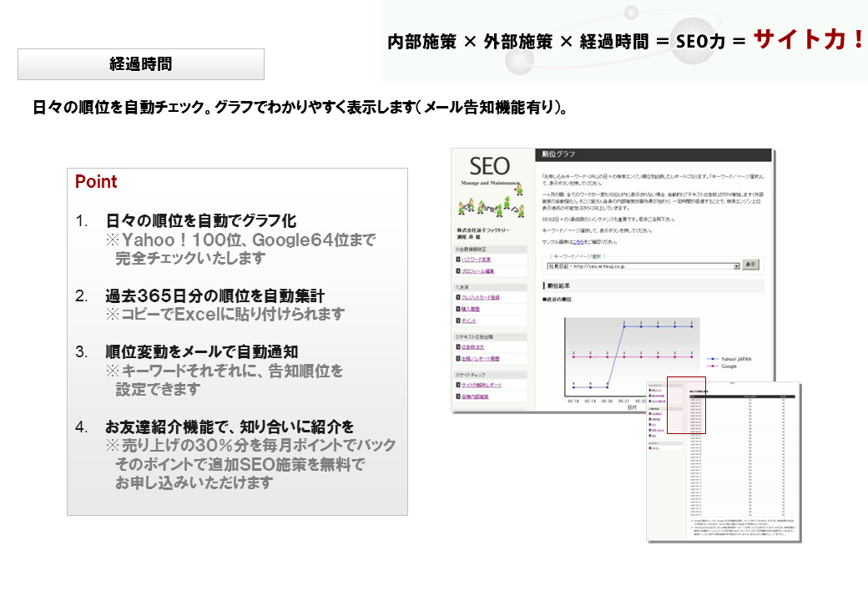Open the パスワード変更 sidebar link
This screenshot has width=868, height=601.
click(479, 260)
